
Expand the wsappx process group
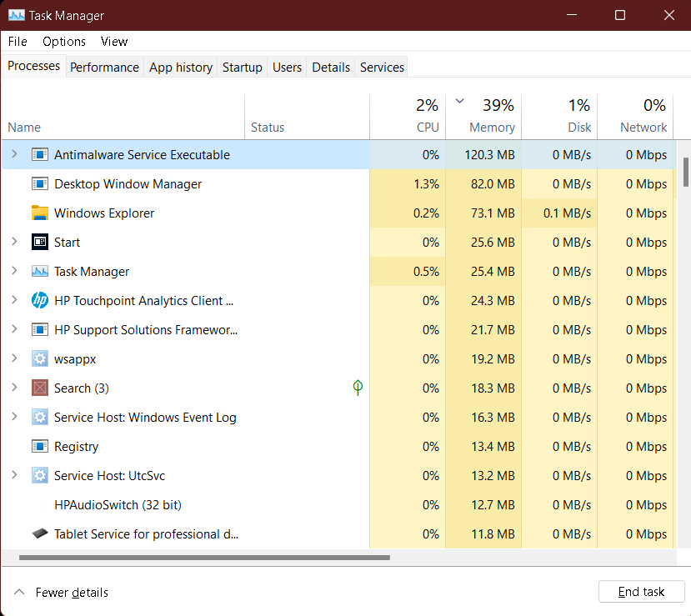(14, 358)
